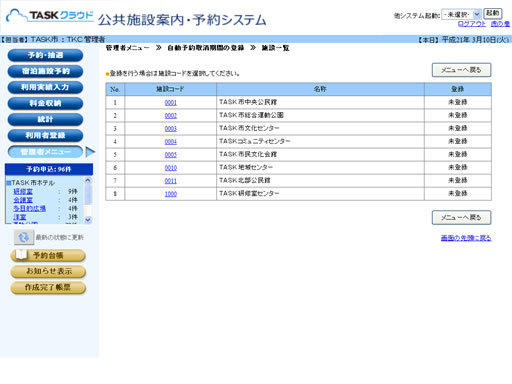Click the TASK市文化センター name cell
512x384 pixels.
pos(320,128)
